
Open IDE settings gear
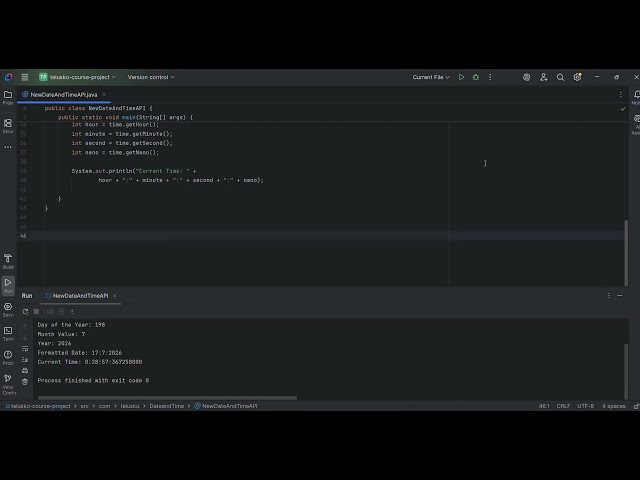coord(577,77)
